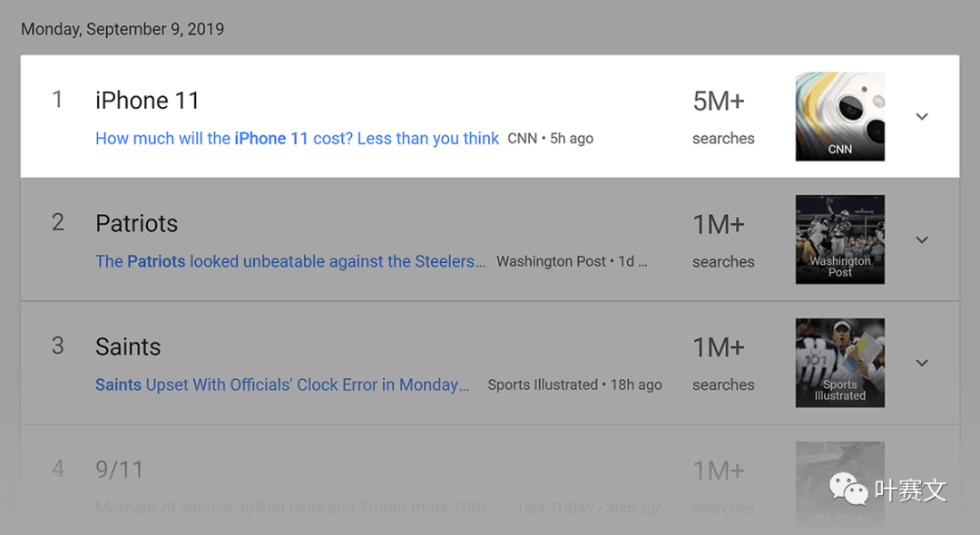This screenshot has height=535, width=980.
Task: Click the Saints 1M+ searches count
Action: click(x=723, y=363)
